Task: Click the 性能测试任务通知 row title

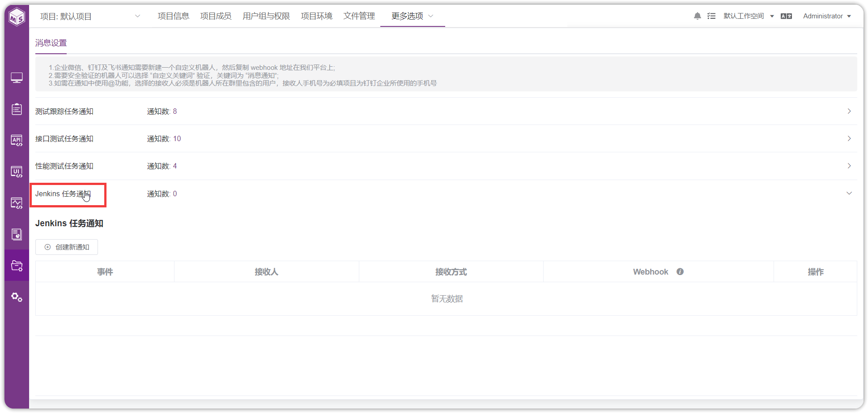Action: tap(64, 166)
